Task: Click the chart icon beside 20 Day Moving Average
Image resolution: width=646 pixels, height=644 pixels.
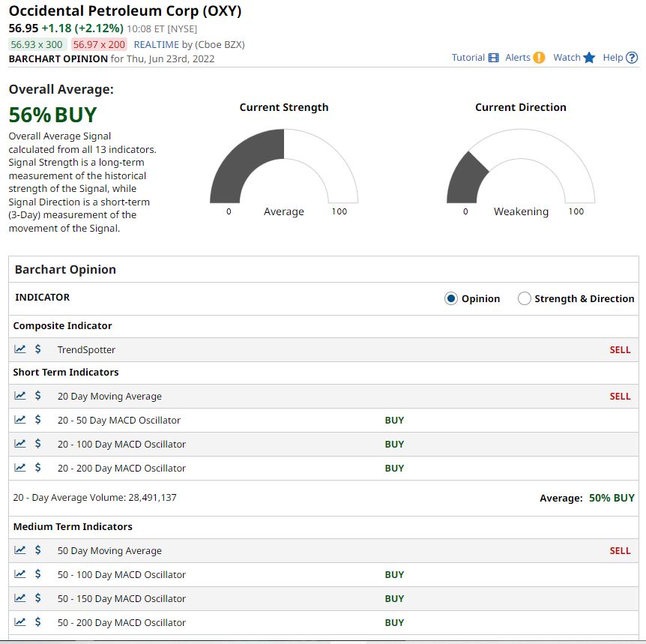Action: 20,395
